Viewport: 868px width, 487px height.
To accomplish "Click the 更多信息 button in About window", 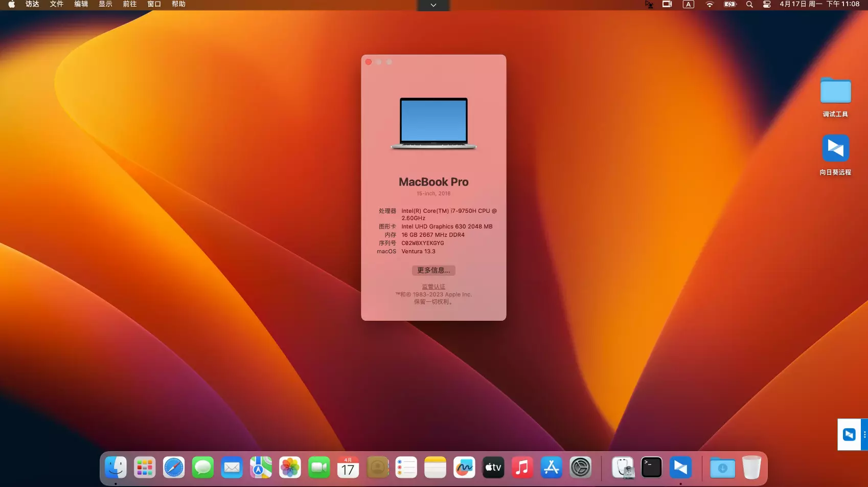I will pyautogui.click(x=433, y=270).
